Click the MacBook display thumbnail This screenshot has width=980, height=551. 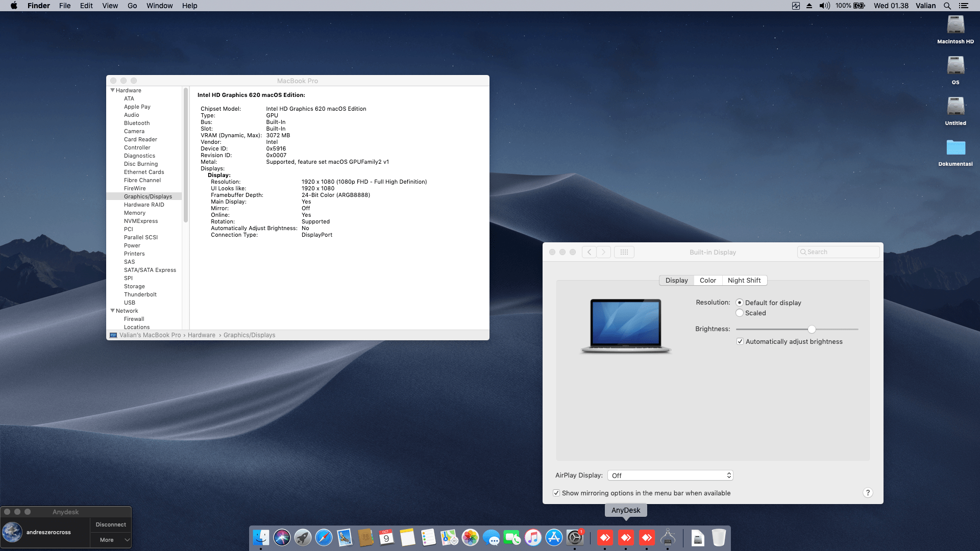tap(626, 325)
